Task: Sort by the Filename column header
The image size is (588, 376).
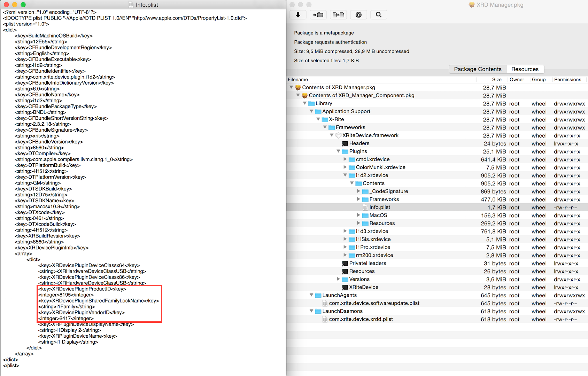Action: pyautogui.click(x=381, y=80)
